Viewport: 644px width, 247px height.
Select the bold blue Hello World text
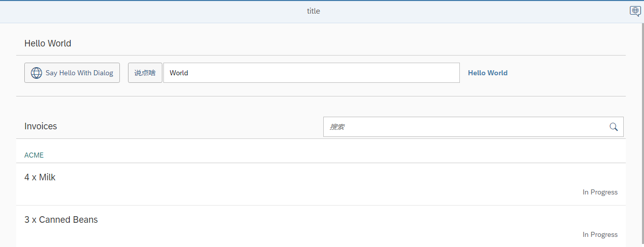(488, 73)
